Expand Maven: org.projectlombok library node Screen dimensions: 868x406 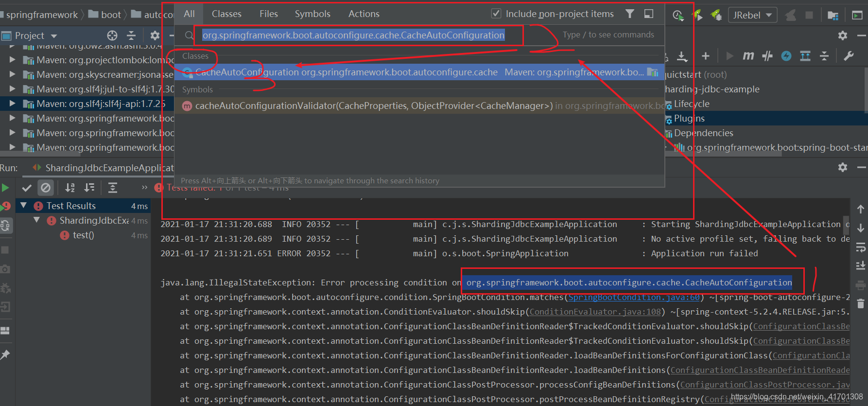[x=13, y=60]
